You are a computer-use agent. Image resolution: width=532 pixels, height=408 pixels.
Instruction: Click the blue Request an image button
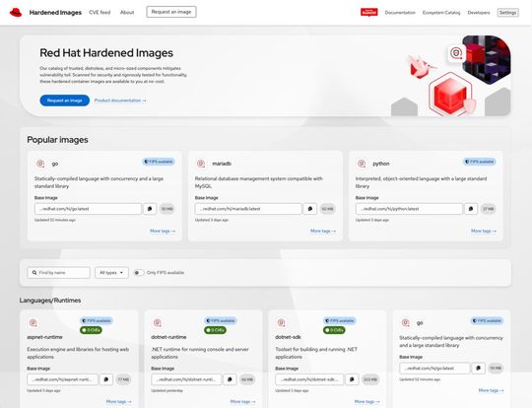click(64, 101)
